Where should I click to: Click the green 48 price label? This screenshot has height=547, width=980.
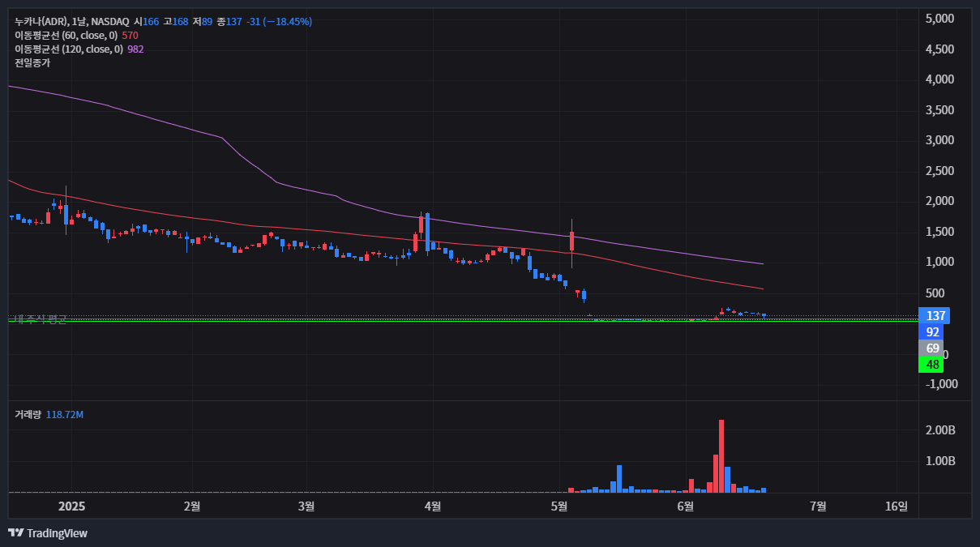click(932, 365)
